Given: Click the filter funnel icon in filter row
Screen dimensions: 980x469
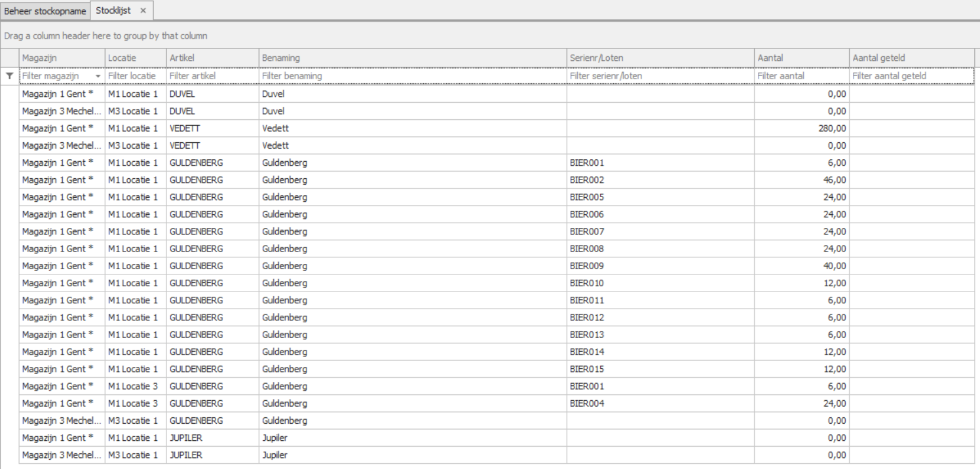Looking at the screenshot, I should click(x=9, y=76).
